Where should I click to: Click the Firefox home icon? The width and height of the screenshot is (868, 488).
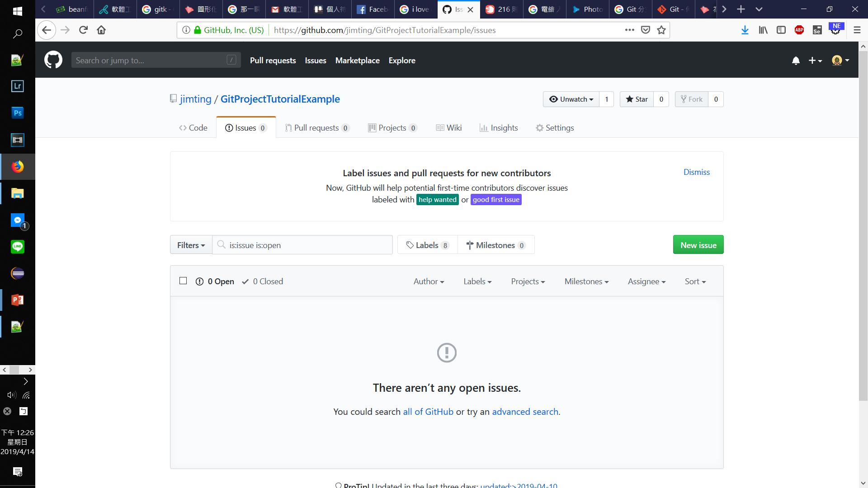(101, 30)
